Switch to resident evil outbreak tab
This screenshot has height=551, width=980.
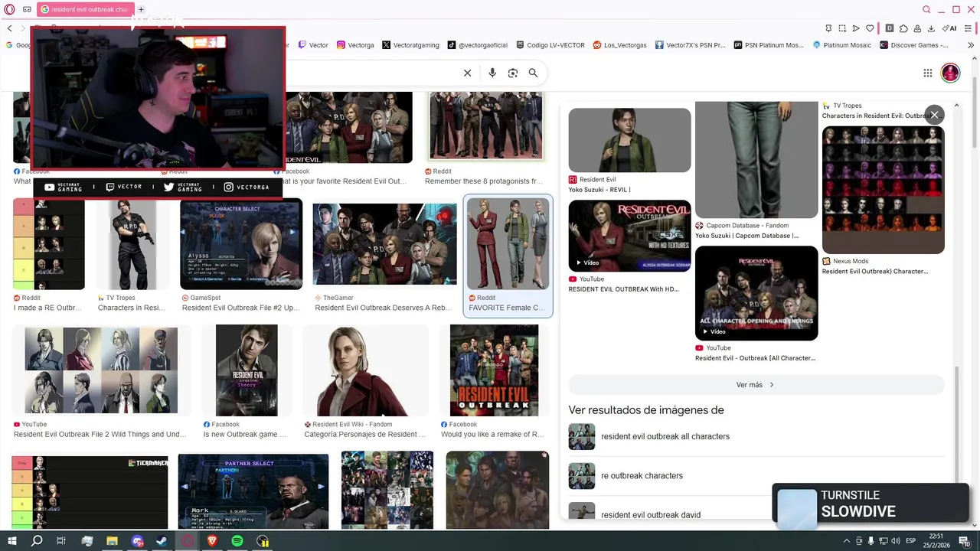(85, 9)
